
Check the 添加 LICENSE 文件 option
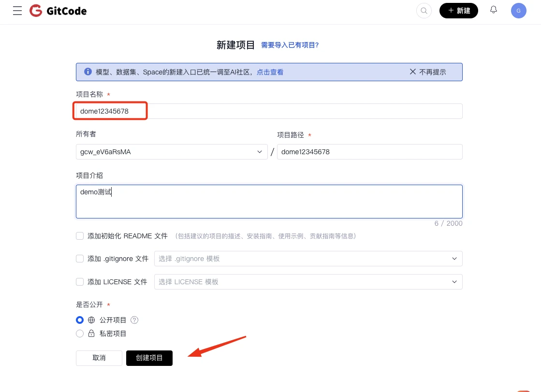tap(80, 282)
